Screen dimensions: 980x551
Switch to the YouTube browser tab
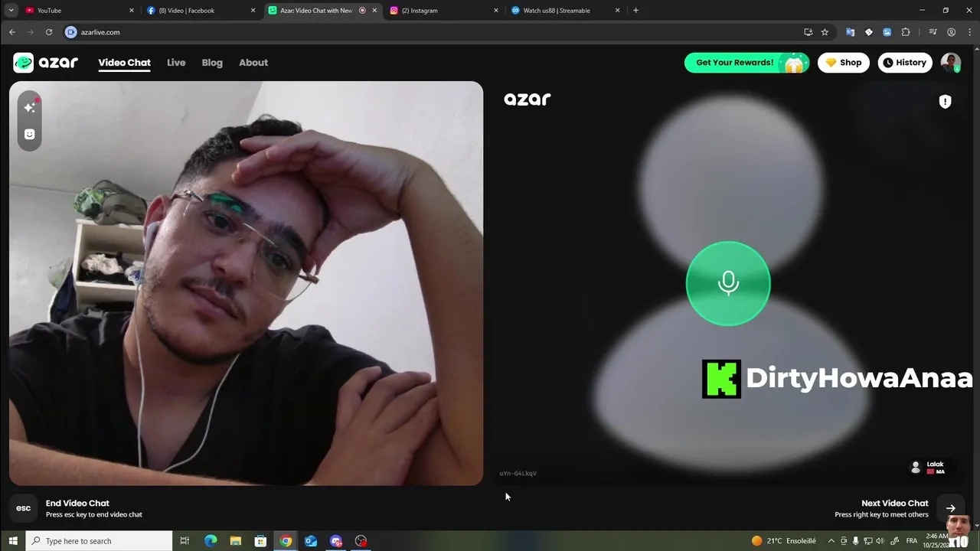[x=79, y=11]
